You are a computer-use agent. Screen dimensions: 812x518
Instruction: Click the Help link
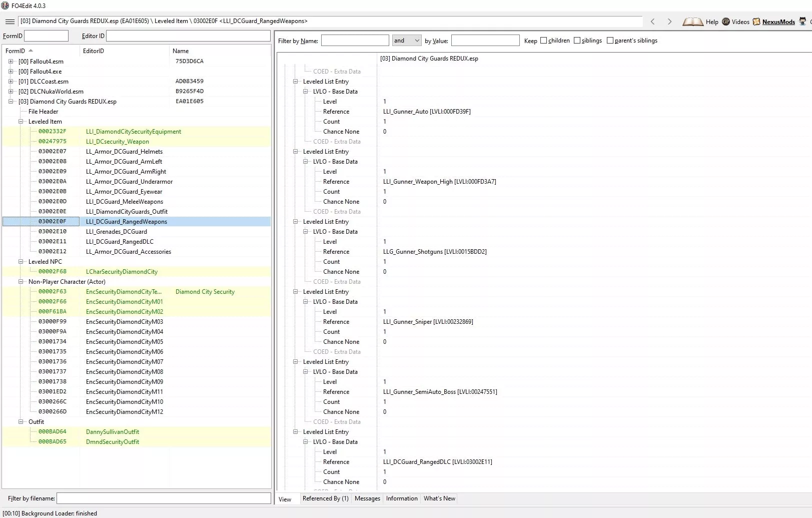[x=712, y=22]
